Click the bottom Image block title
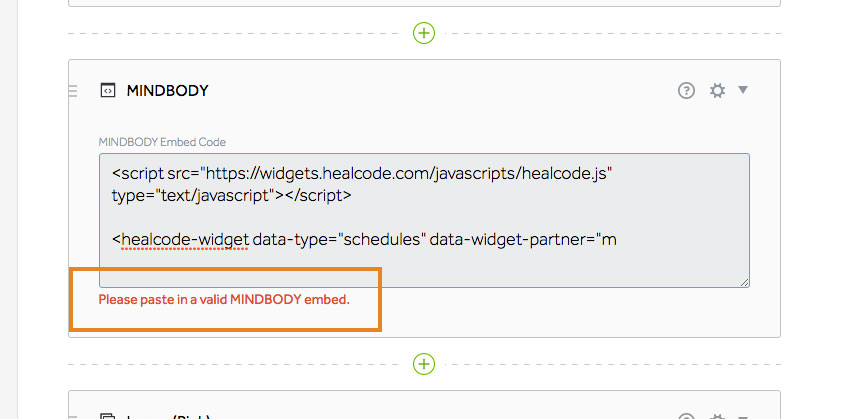The width and height of the screenshot is (843, 419). 167,417
